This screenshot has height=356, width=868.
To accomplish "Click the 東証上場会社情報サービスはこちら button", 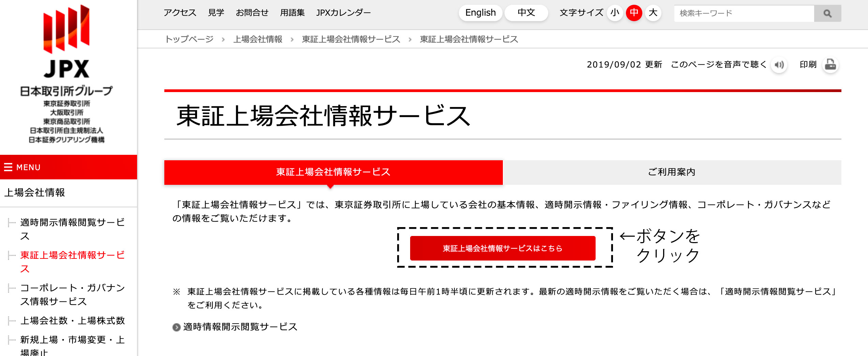I will click(503, 248).
